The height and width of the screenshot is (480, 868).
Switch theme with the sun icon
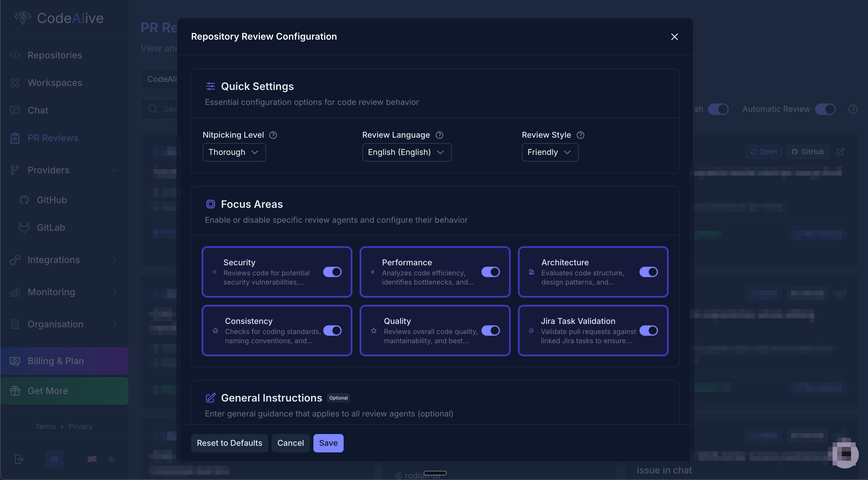coord(111,459)
